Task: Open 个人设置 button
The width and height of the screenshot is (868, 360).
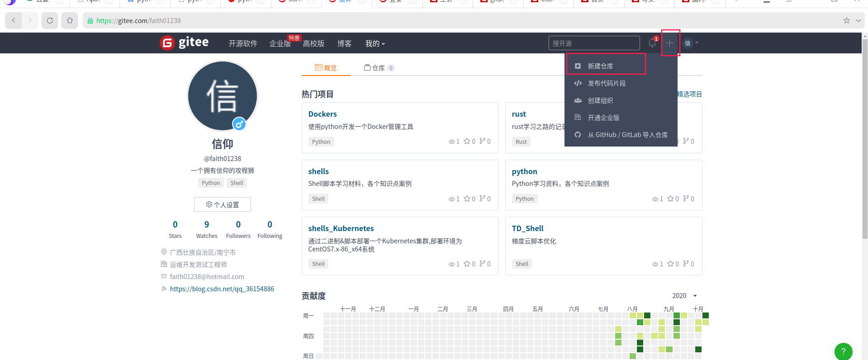Action: click(x=222, y=204)
